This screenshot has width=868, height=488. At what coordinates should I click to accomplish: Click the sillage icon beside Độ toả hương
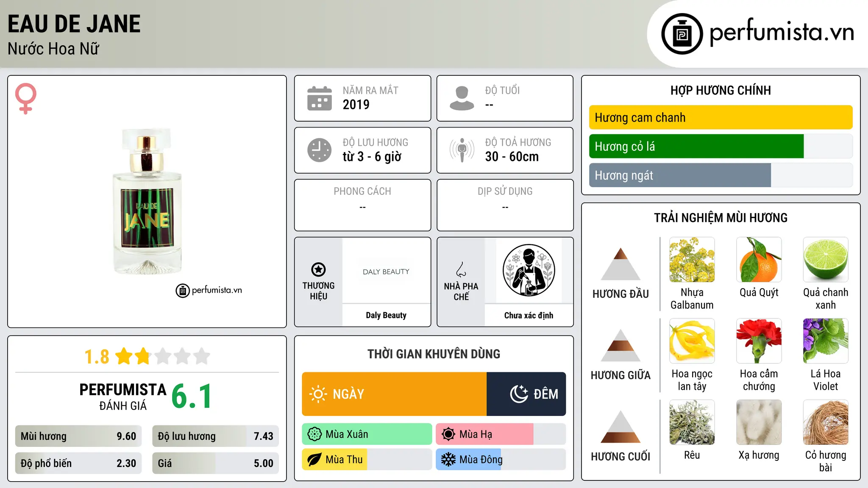(x=462, y=150)
